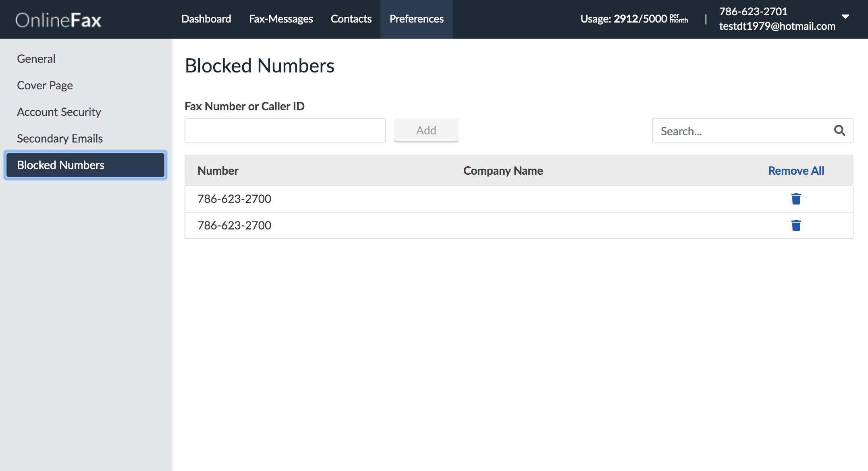Open the Cover Page settings
The width and height of the screenshot is (868, 471).
(45, 85)
